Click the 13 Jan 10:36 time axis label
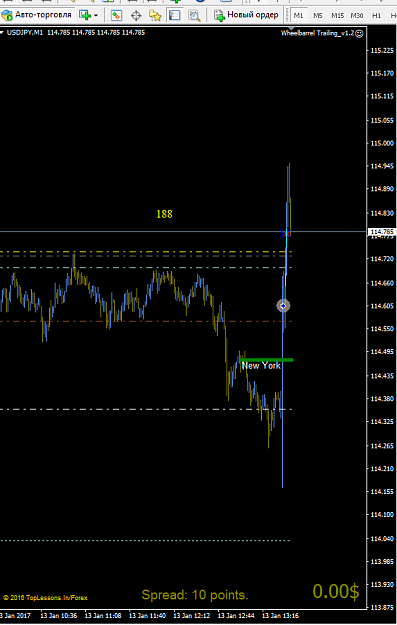Image resolution: width=397 pixels, height=625 pixels. (59, 616)
